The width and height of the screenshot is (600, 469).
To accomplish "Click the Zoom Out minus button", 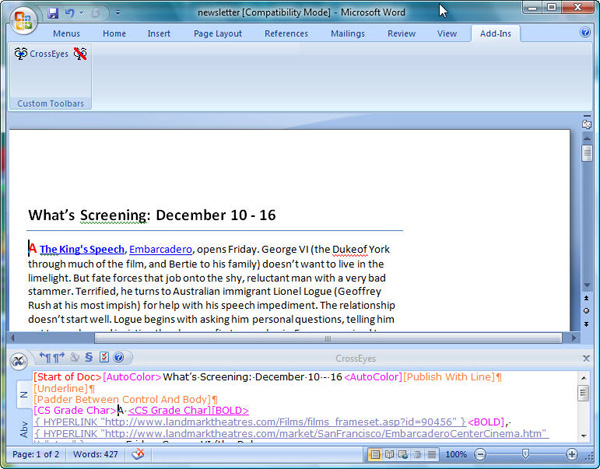I will pyautogui.click(x=480, y=454).
